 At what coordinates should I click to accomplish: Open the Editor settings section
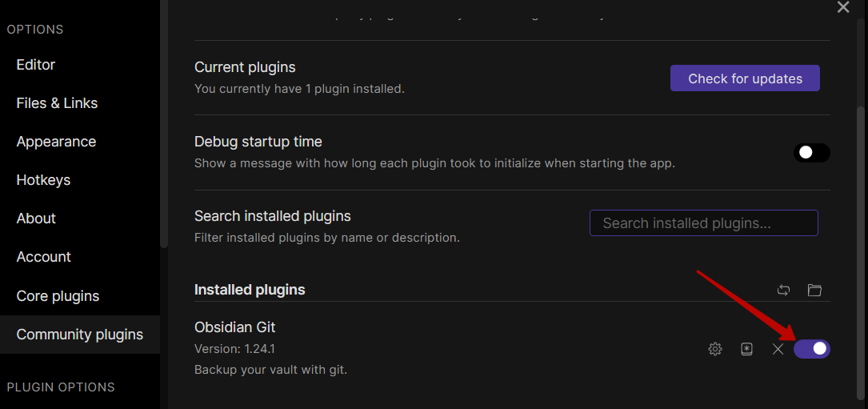[x=36, y=65]
